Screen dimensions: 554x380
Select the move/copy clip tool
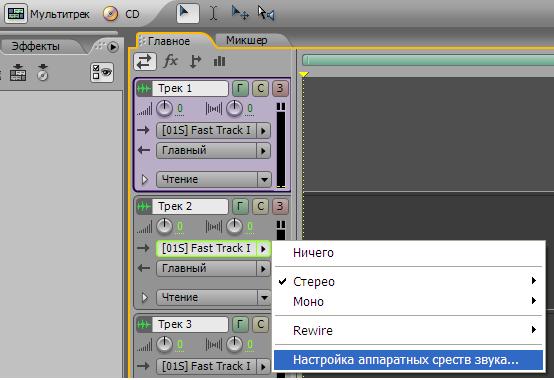(240, 13)
